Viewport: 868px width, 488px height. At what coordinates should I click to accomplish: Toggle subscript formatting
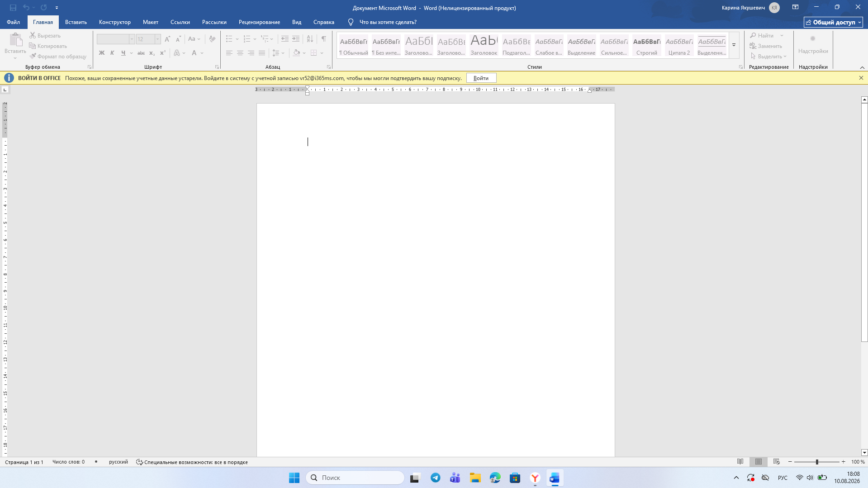[152, 53]
